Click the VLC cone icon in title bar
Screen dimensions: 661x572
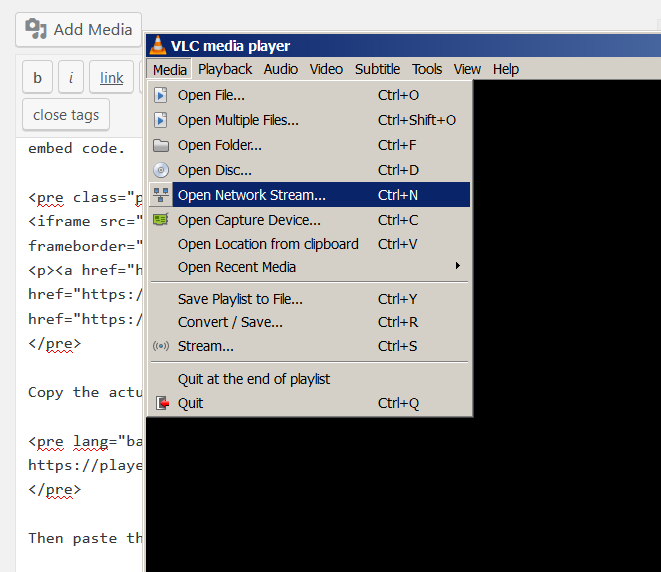158,45
